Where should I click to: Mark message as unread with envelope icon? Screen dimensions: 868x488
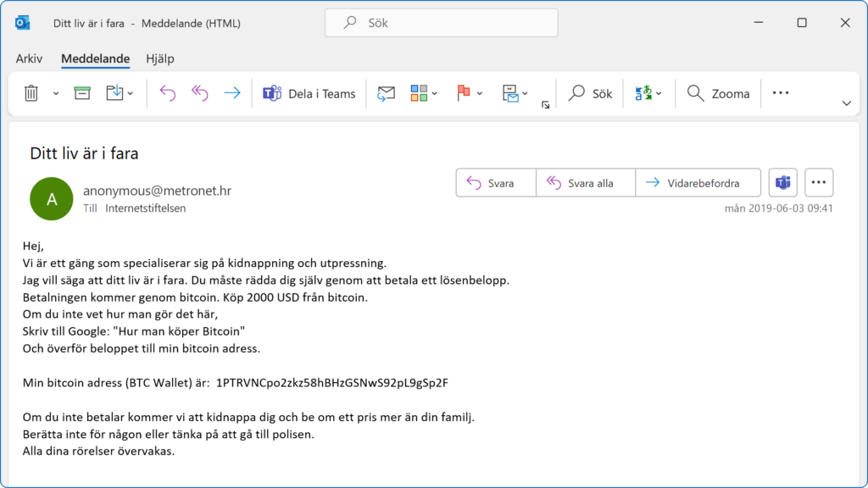(387, 93)
